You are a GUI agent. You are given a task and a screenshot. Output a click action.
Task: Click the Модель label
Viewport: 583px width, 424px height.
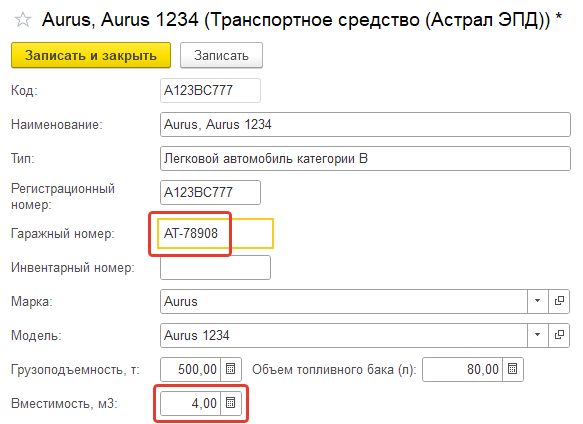pyautogui.click(x=36, y=335)
